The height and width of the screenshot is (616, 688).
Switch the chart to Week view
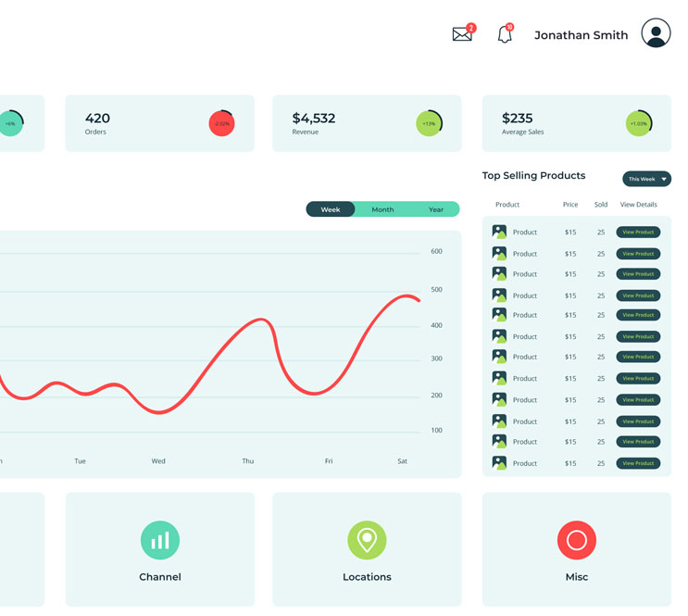tap(331, 209)
